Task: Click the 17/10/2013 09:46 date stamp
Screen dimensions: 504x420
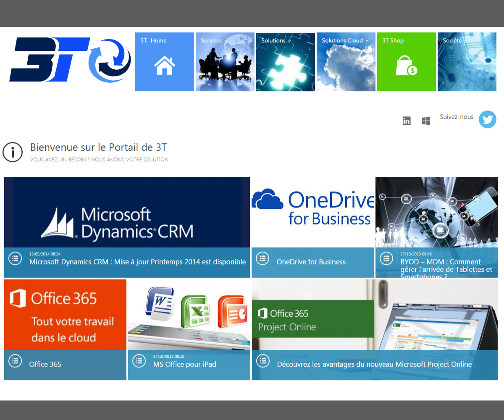Action: point(416,254)
